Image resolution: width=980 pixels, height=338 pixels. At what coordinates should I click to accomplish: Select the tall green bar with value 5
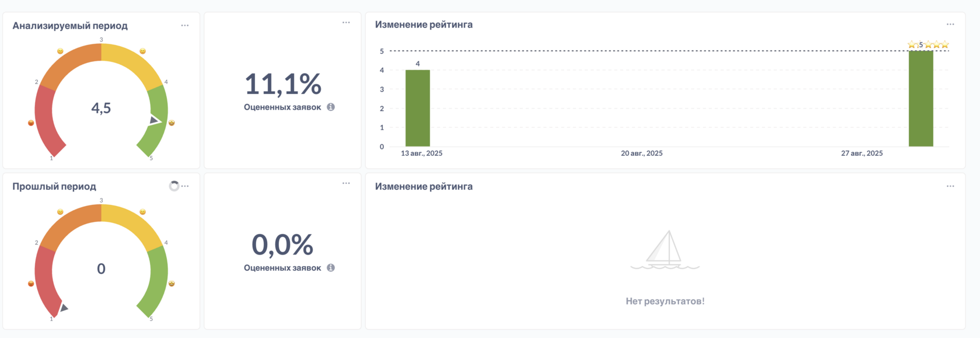pos(921,99)
